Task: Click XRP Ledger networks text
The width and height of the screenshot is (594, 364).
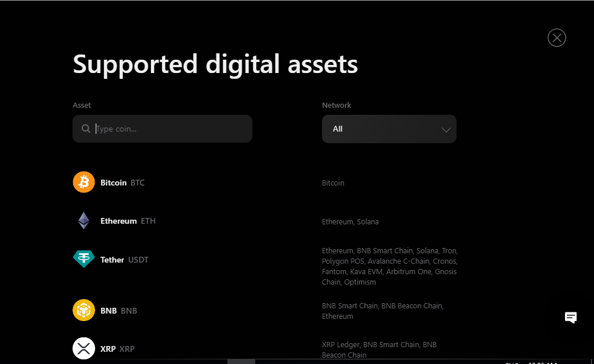Action: click(379, 350)
